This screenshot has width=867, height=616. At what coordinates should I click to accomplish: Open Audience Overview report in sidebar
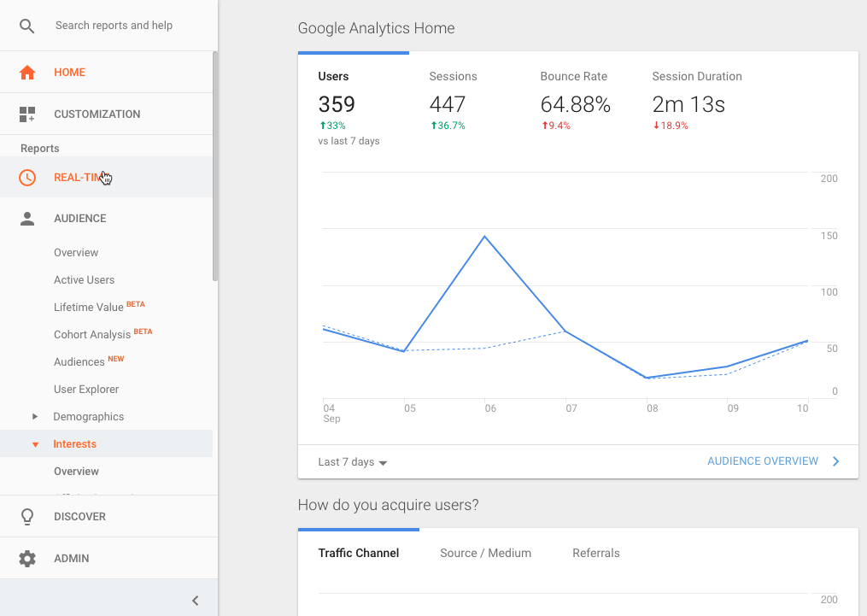(x=76, y=253)
